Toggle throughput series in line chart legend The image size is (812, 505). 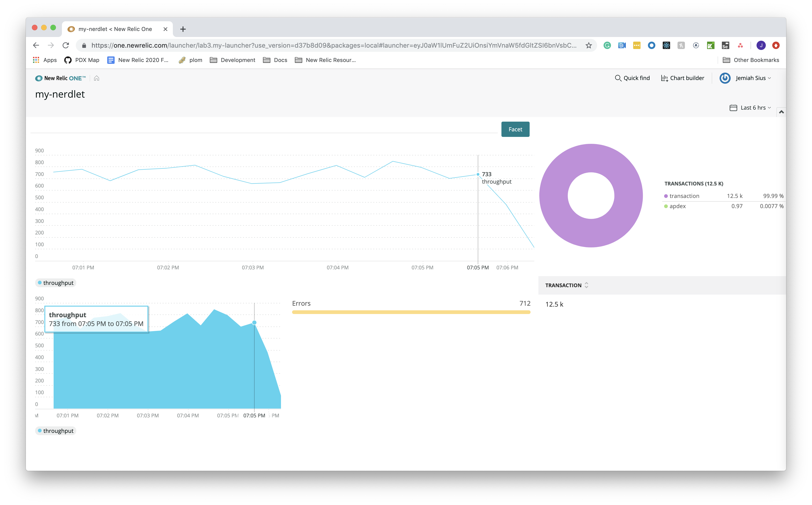point(56,283)
